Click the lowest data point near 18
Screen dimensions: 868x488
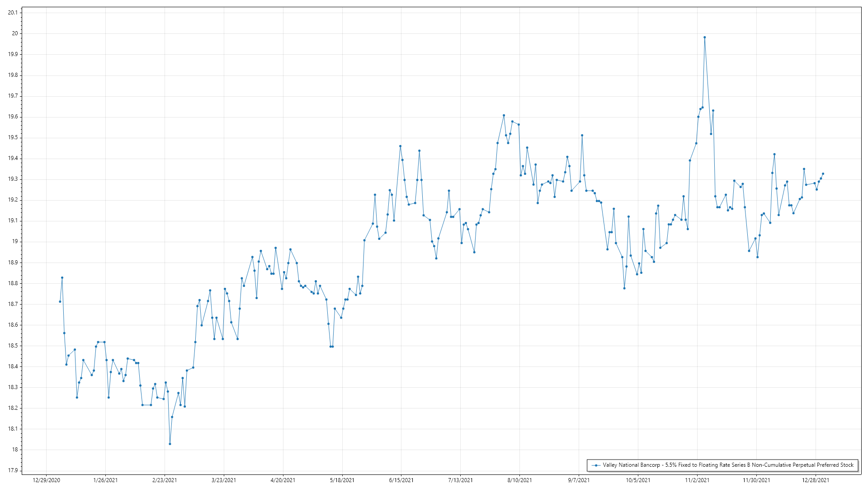pos(170,444)
